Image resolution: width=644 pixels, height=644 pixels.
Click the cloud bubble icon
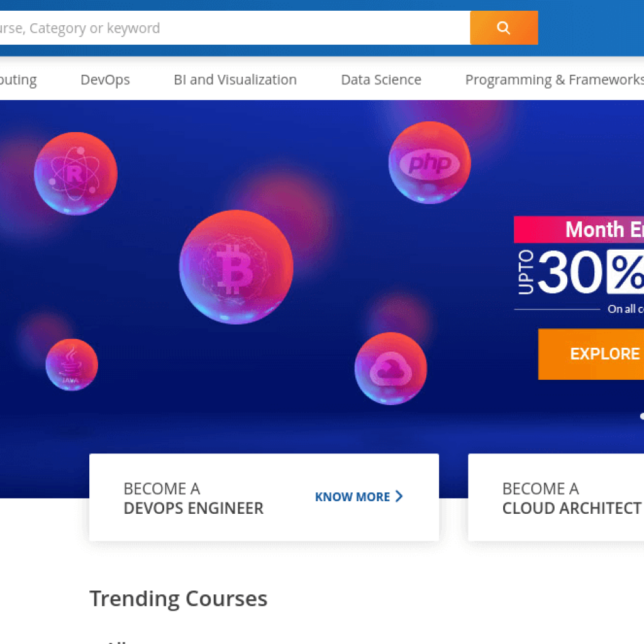391,369
